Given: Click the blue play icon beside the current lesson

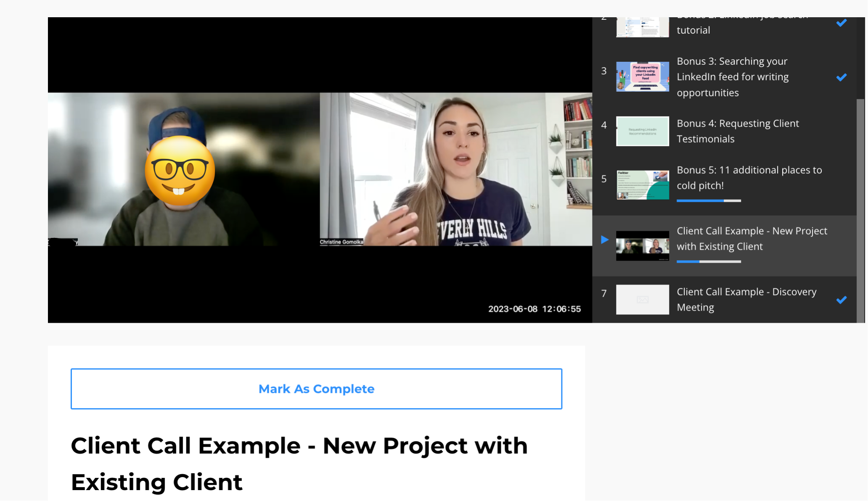Looking at the screenshot, I should click(604, 240).
